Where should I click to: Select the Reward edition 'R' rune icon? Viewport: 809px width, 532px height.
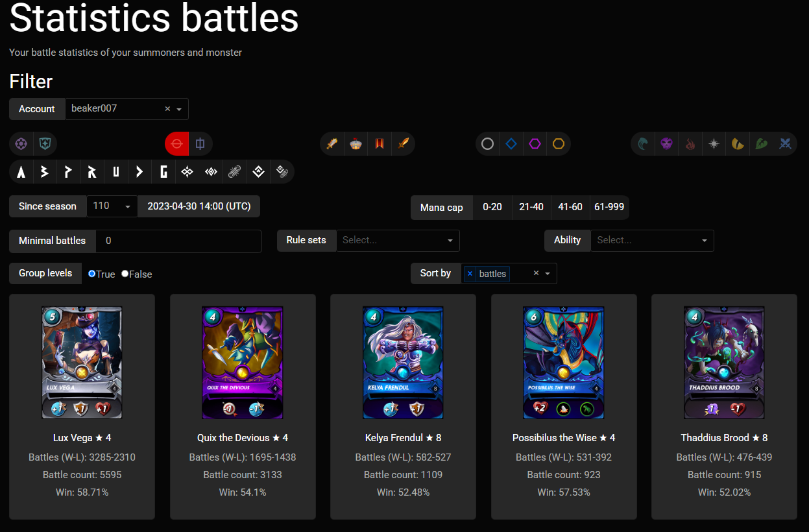(92, 172)
